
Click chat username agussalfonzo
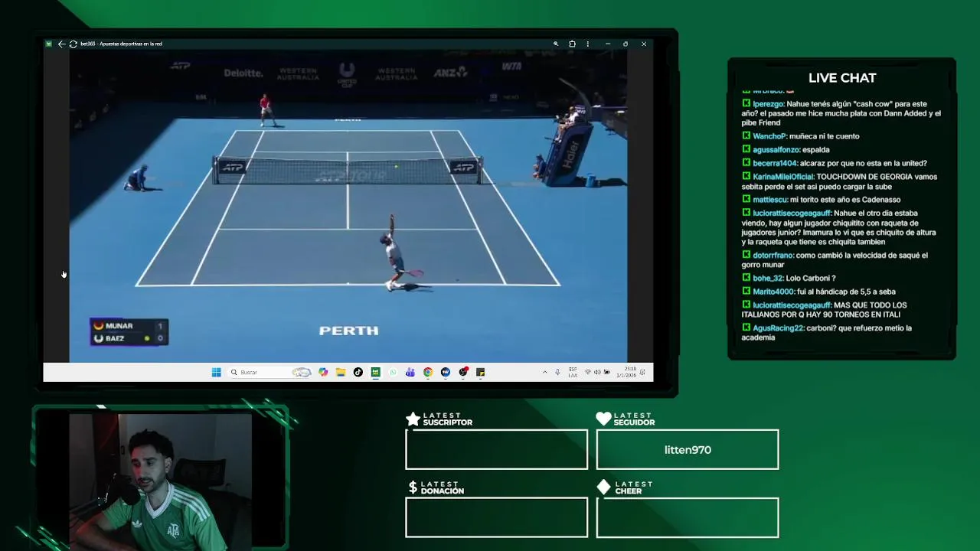pos(776,150)
